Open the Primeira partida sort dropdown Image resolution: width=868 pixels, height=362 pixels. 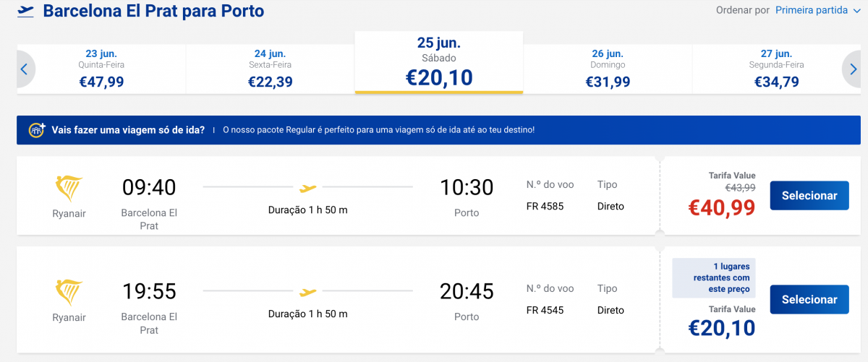812,10
